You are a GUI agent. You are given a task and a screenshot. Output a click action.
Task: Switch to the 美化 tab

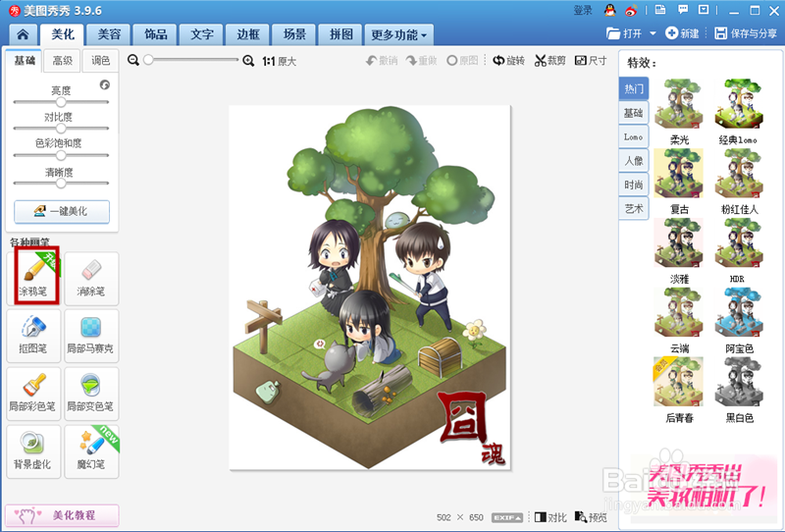point(63,34)
